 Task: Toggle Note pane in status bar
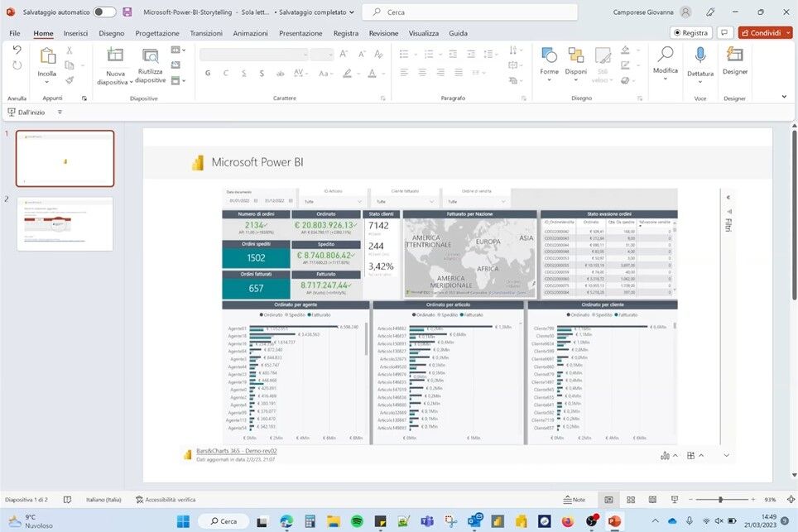[x=574, y=500]
